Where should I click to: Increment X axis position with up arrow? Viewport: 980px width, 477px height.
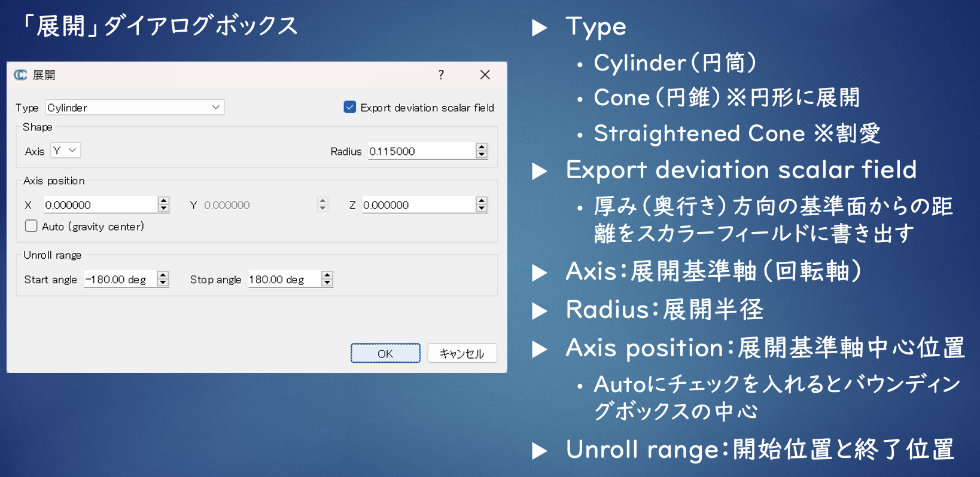tap(163, 201)
